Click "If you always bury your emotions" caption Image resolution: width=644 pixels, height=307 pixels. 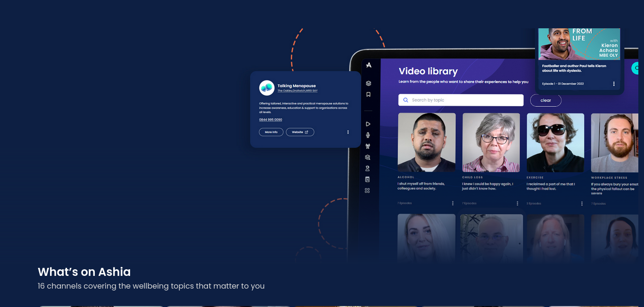(615, 189)
